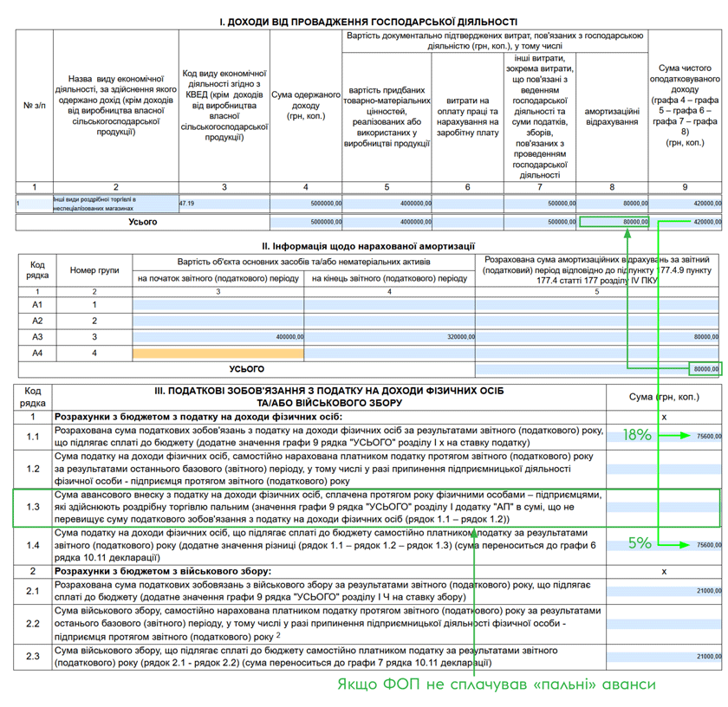Click the row 2.3 amount field 21000,00
The height and width of the screenshot is (707, 728).
tap(665, 656)
